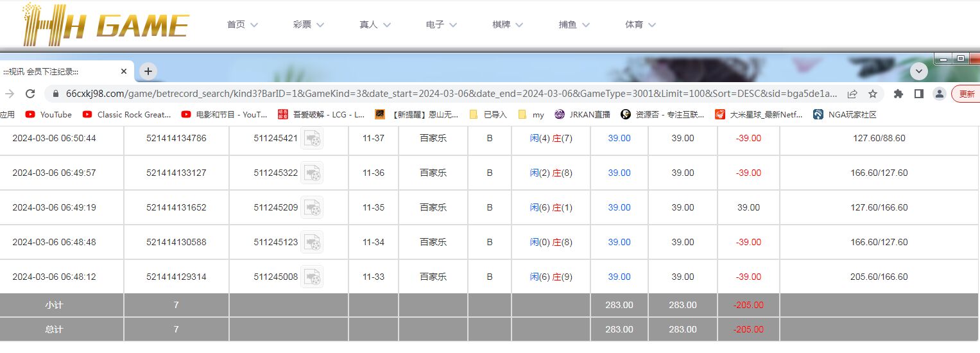Share this page via share icon
Screen dimensions: 980x353
[x=852, y=94]
